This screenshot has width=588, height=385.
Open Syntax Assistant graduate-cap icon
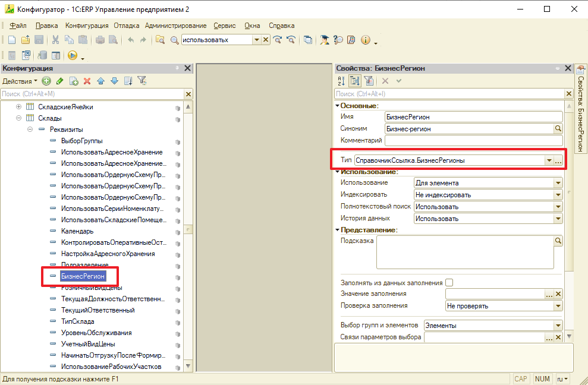[x=325, y=40]
